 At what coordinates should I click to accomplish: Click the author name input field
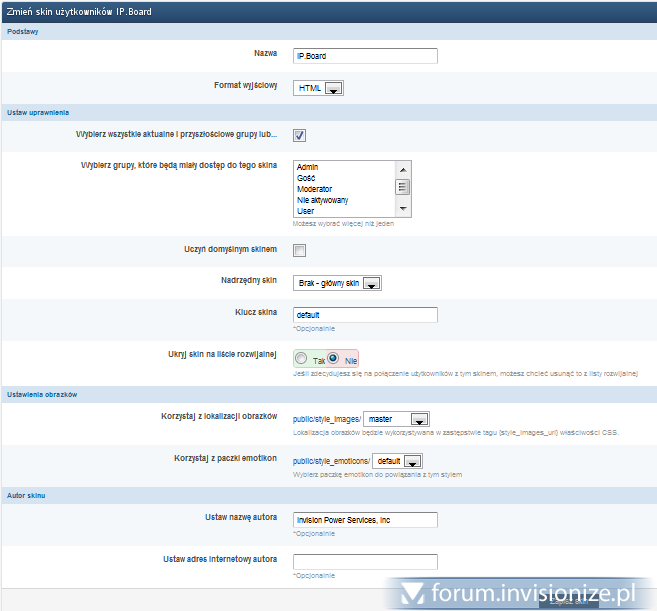(365, 520)
